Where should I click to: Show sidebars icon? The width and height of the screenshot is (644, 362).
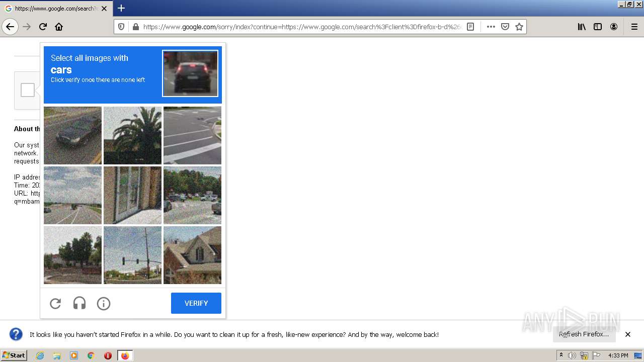click(598, 27)
